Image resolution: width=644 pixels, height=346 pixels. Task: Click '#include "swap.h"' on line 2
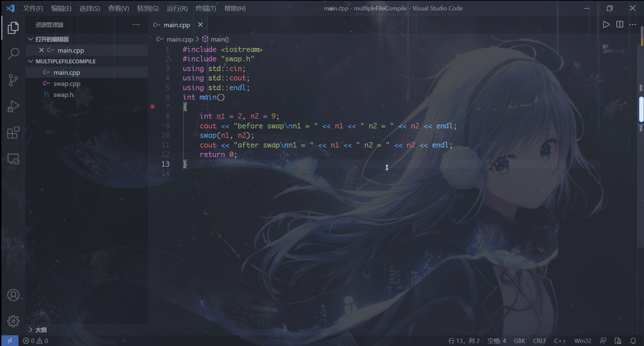click(x=218, y=59)
